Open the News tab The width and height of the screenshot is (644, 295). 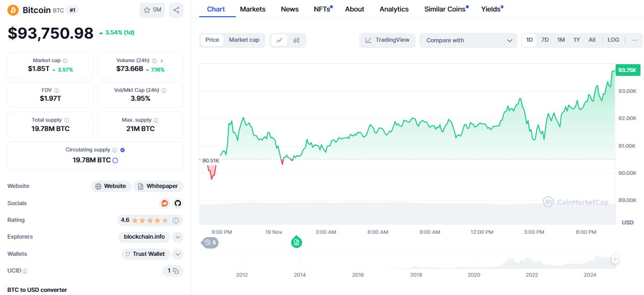tap(290, 9)
